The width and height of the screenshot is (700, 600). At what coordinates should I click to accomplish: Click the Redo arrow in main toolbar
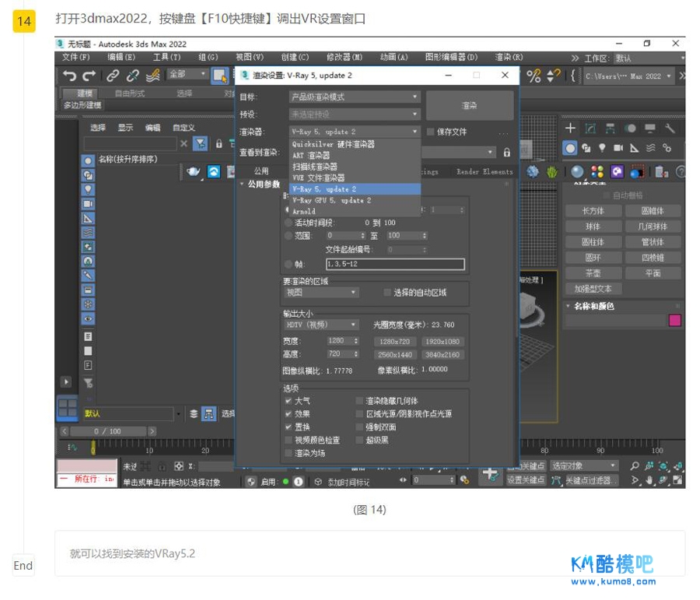(x=89, y=75)
